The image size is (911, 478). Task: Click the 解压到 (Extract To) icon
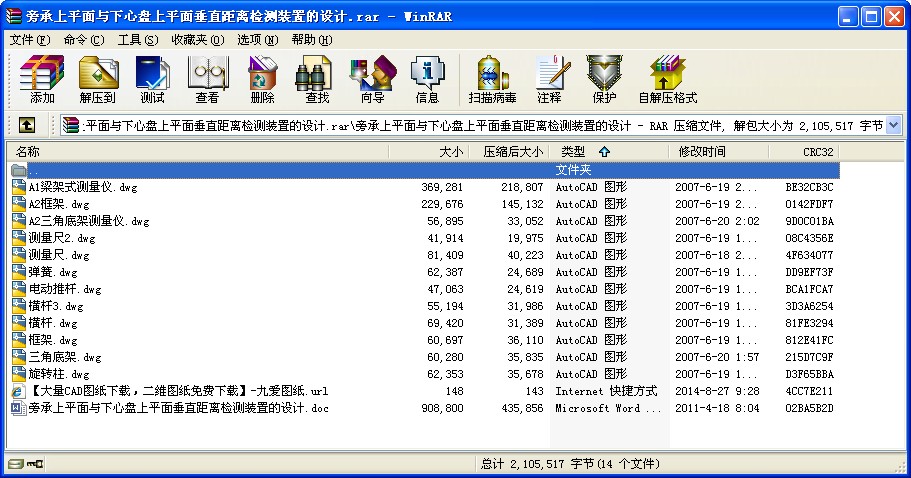coord(98,80)
